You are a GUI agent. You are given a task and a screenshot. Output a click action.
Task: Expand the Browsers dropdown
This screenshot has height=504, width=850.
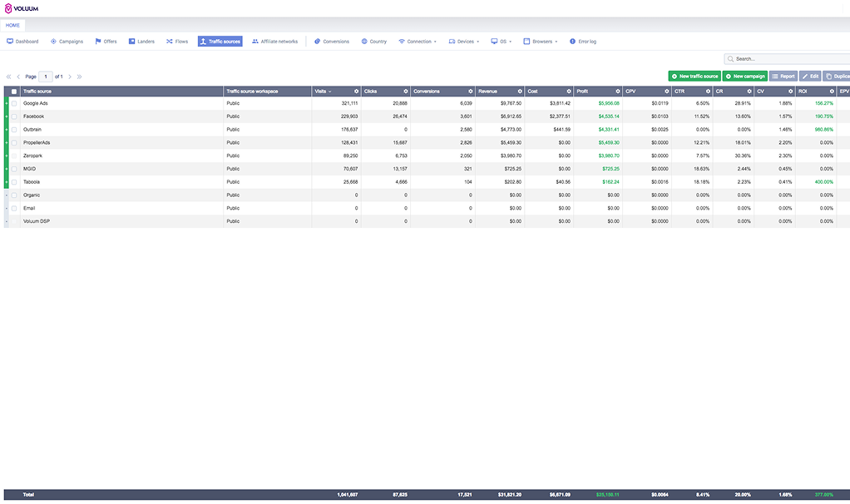coord(541,42)
